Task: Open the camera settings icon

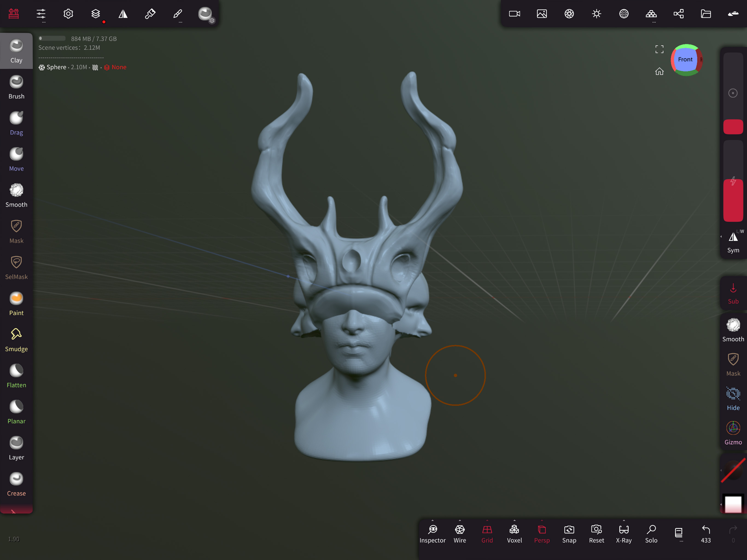Action: [514, 14]
